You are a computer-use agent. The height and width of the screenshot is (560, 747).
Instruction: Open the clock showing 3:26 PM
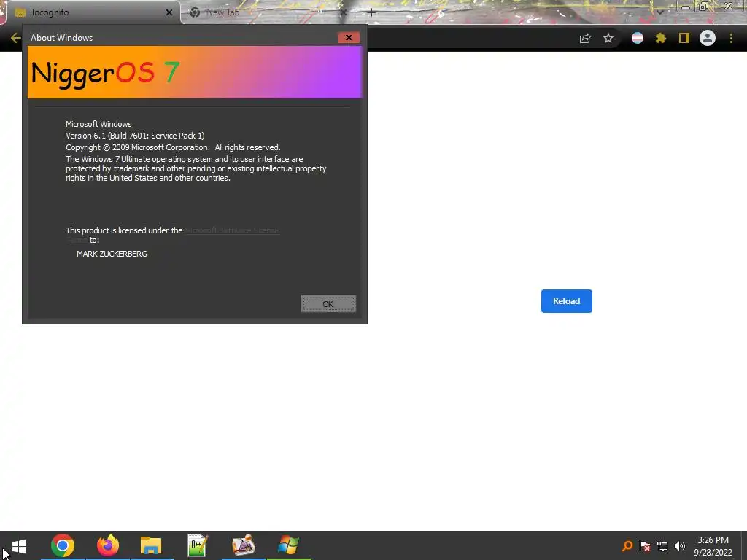pyautogui.click(x=713, y=540)
